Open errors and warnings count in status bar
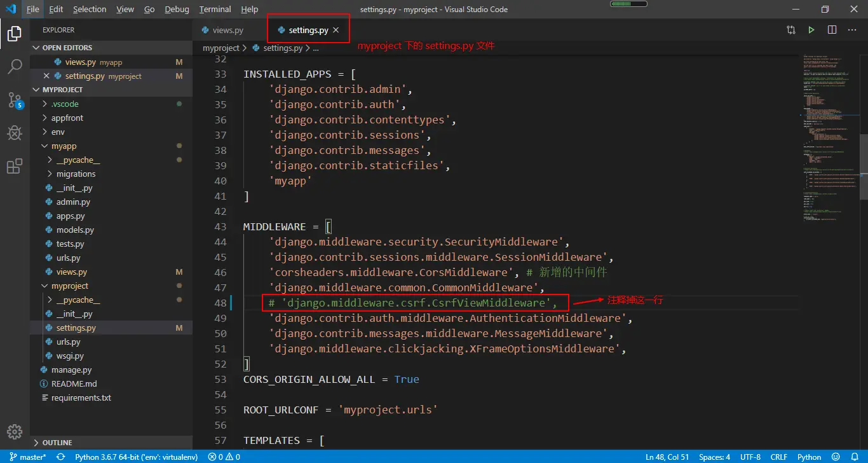 224,457
